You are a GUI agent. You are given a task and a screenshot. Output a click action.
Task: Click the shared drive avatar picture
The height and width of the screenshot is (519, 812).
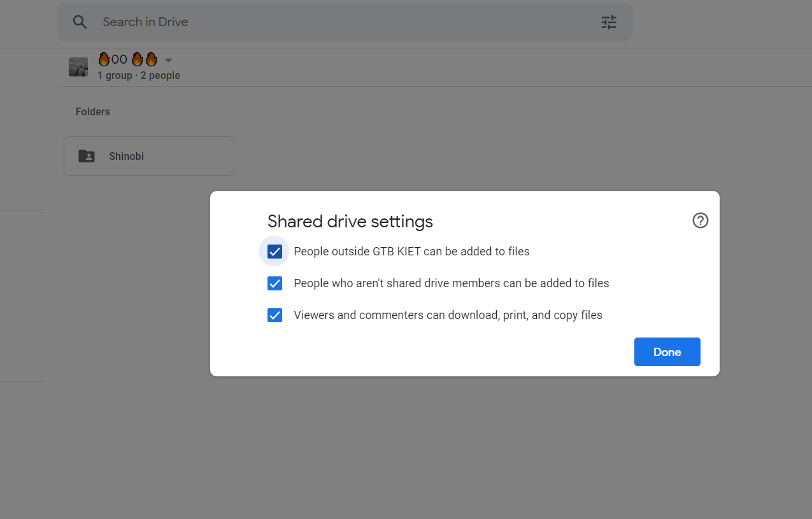pos(78,67)
